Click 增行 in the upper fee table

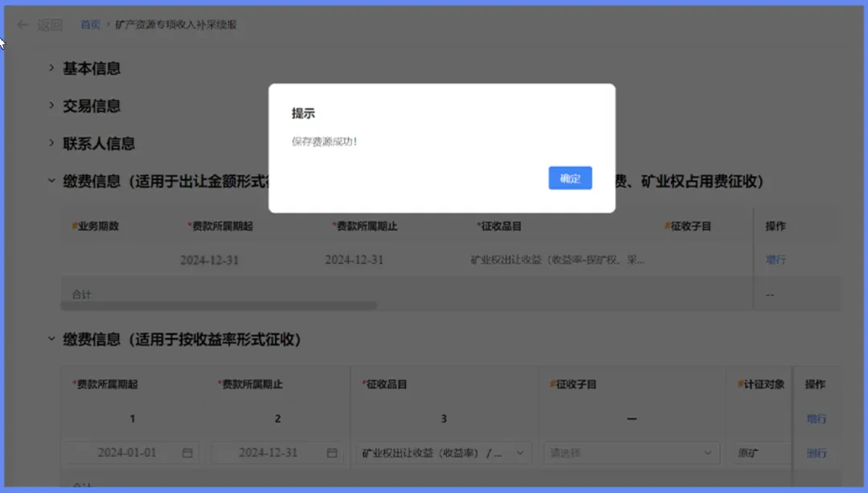tap(776, 260)
